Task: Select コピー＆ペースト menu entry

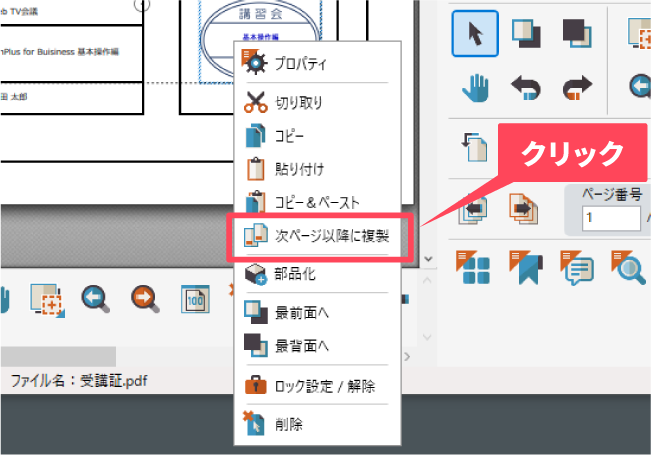Action: tap(316, 201)
